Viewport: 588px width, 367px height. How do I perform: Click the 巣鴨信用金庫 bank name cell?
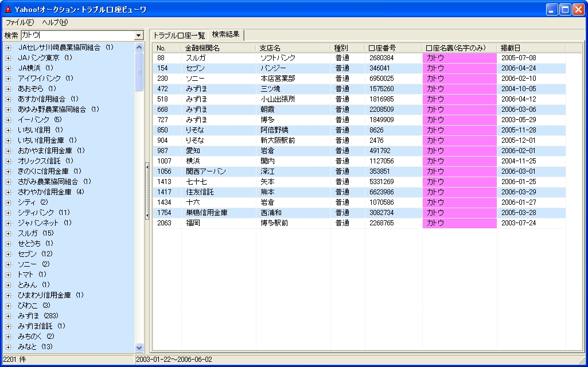point(219,213)
